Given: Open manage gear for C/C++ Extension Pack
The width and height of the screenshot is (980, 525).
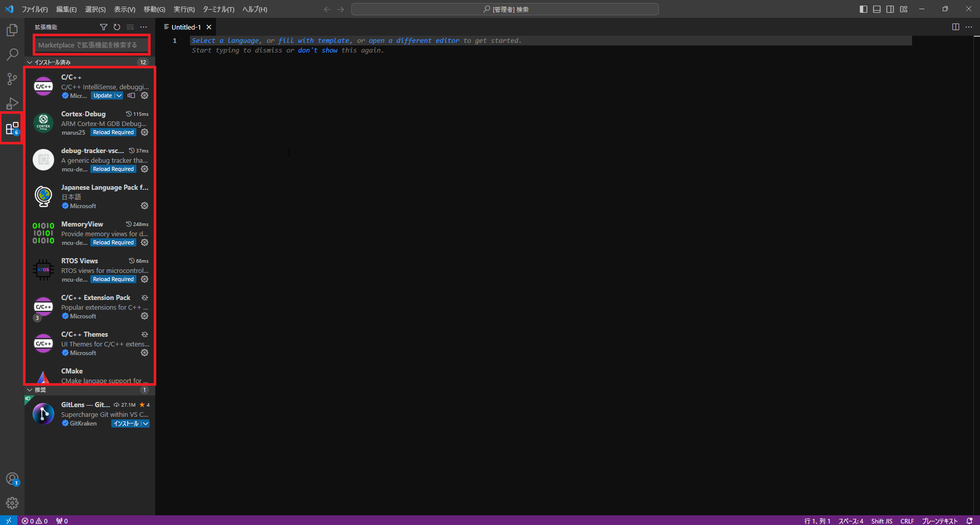Looking at the screenshot, I should pos(145,316).
